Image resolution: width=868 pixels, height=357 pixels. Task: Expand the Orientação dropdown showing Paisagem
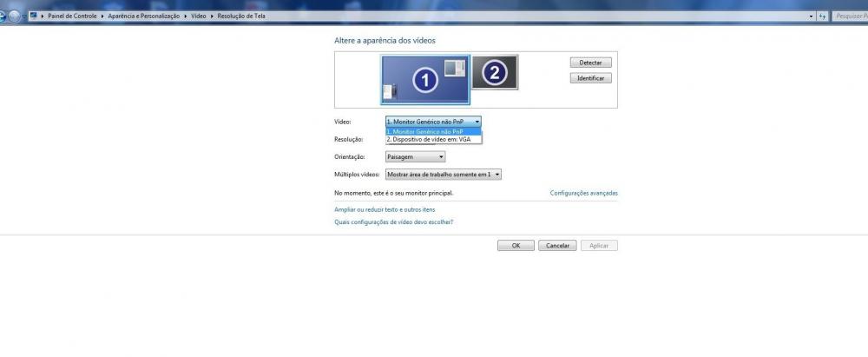coord(415,157)
